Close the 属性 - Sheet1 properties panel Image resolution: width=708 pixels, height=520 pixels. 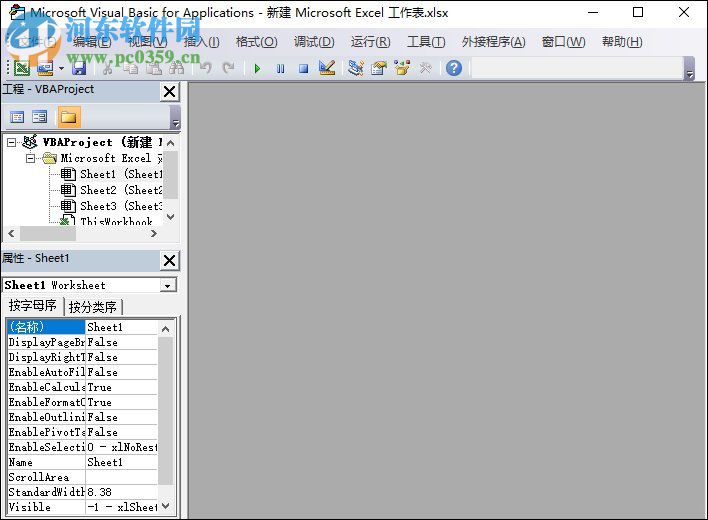point(169,260)
